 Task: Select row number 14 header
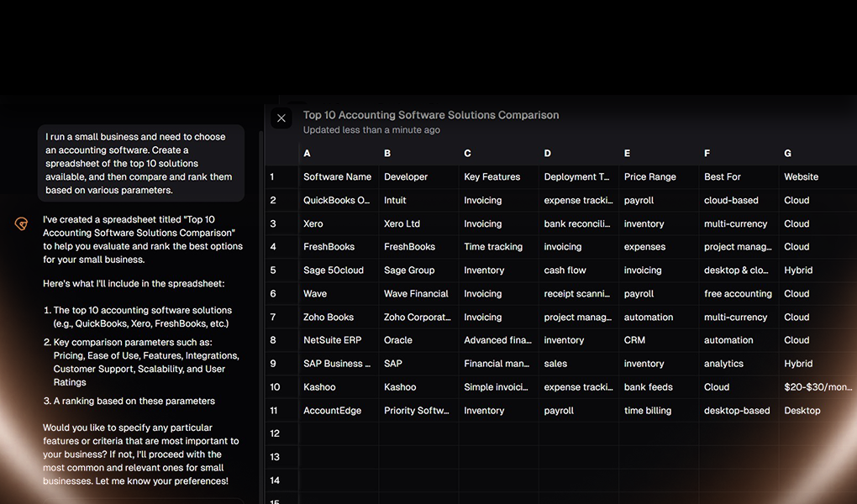282,481
